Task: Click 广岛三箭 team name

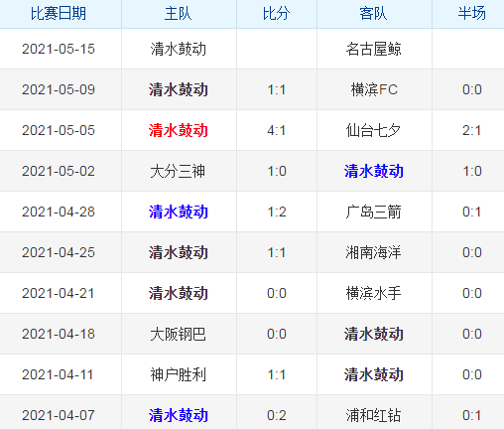Action: (374, 212)
